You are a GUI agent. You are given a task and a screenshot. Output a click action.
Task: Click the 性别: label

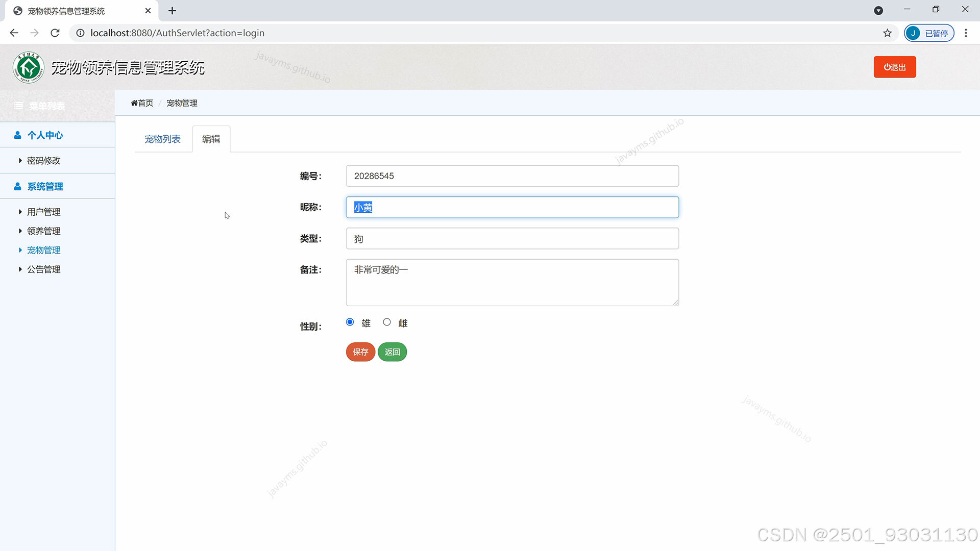tap(310, 327)
